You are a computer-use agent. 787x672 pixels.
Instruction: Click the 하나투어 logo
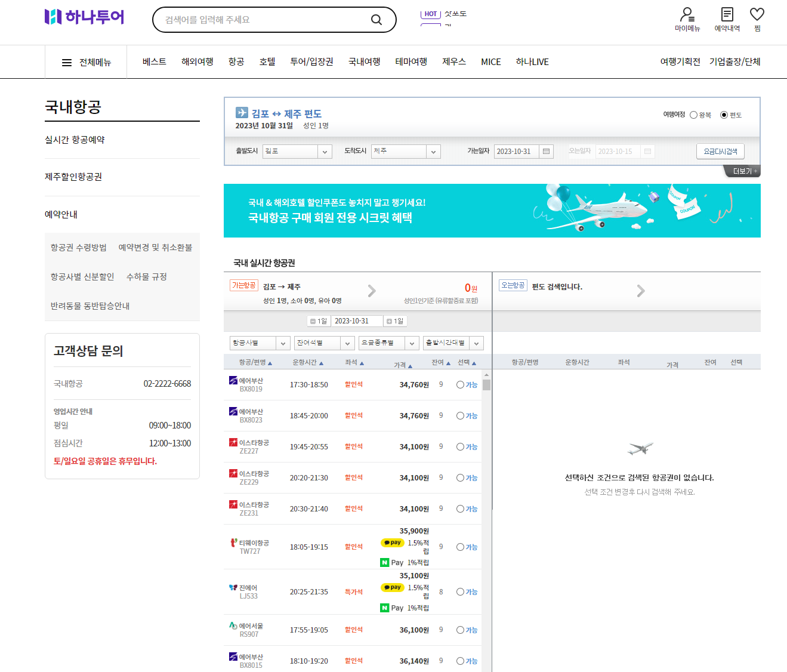[x=84, y=17]
